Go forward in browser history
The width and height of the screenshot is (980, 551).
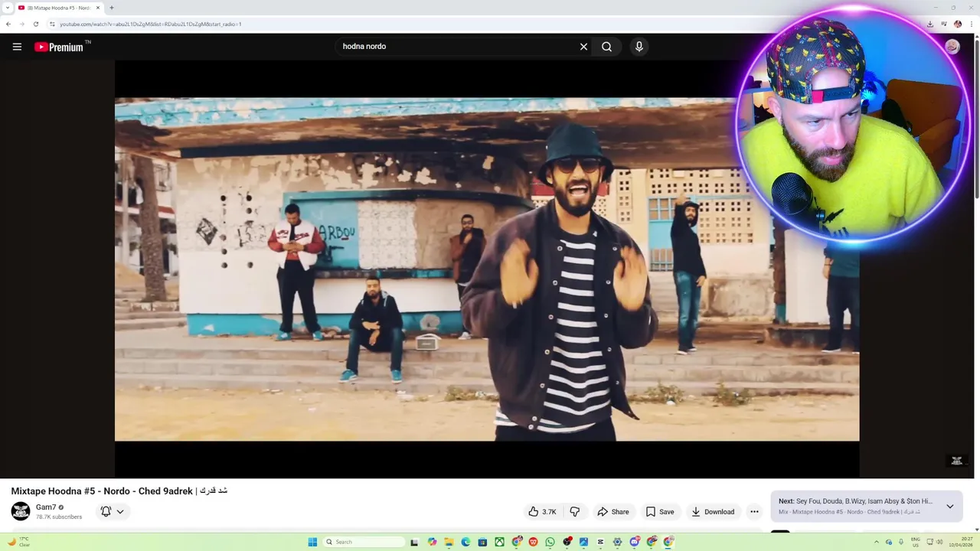[21, 24]
